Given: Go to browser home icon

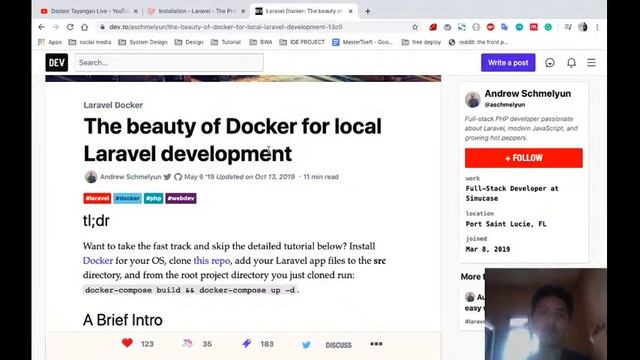Looking at the screenshot, I should [84, 27].
